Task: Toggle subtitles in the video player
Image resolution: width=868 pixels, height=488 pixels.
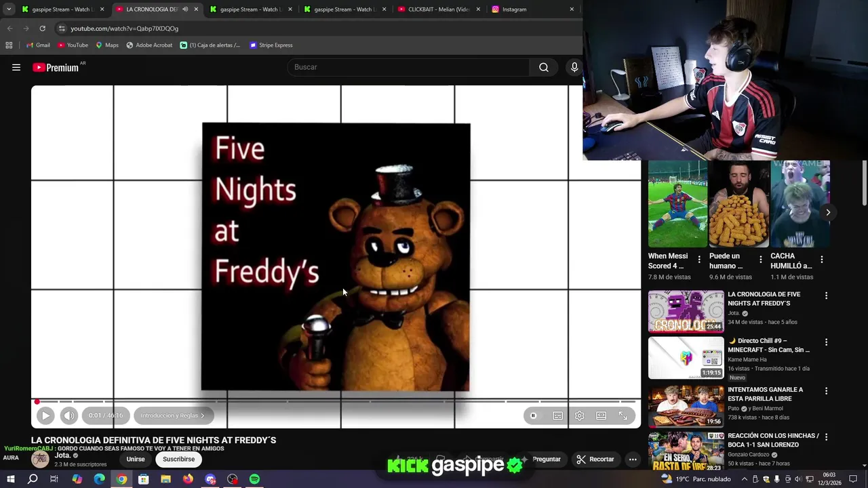Action: pos(557,415)
